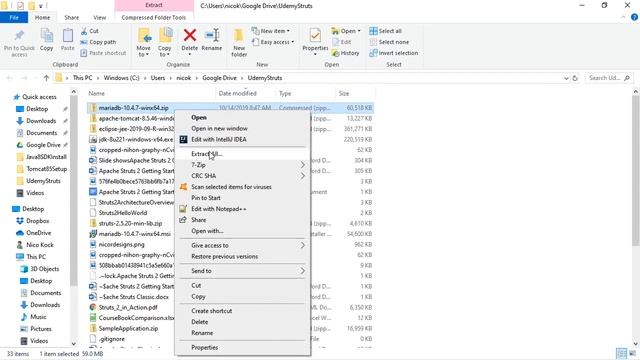640x360 pixels.
Task: Expand the Send to submenu
Action: [242, 271]
